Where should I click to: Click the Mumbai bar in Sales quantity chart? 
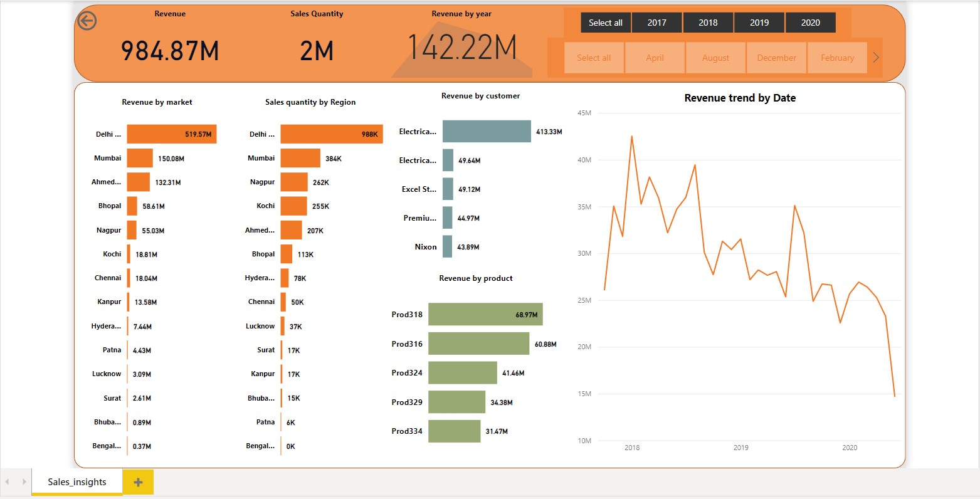pyautogui.click(x=300, y=158)
